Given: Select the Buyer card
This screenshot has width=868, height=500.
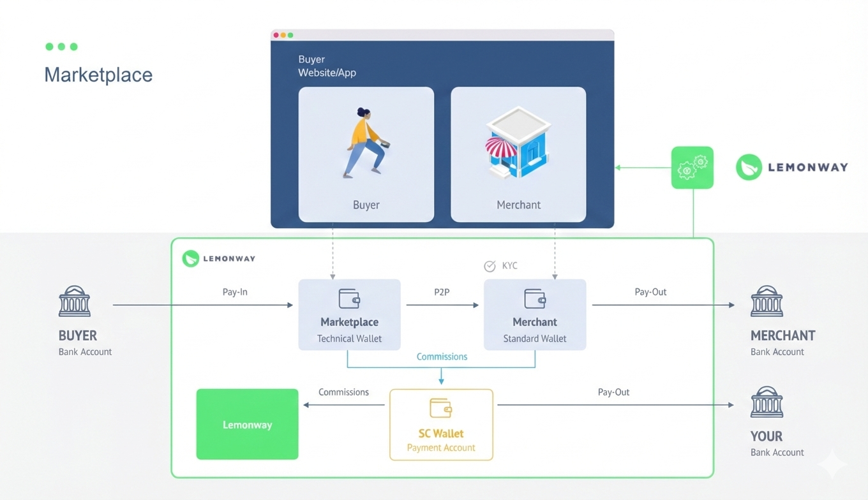Looking at the screenshot, I should (366, 154).
